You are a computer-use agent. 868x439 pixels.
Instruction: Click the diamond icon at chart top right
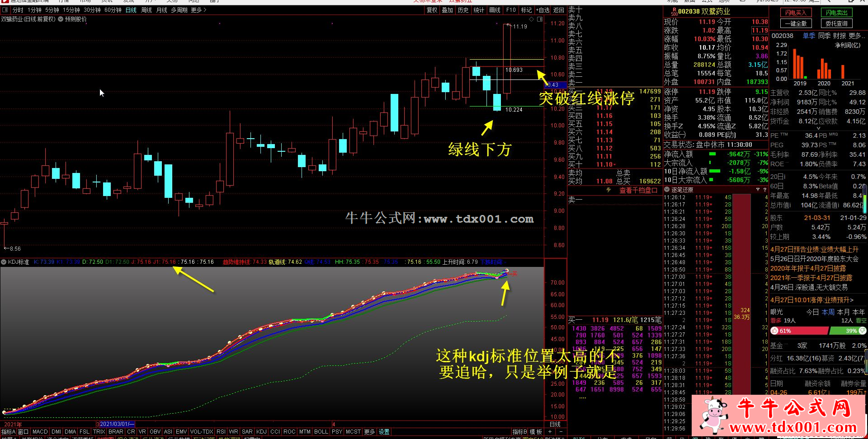(x=532, y=19)
